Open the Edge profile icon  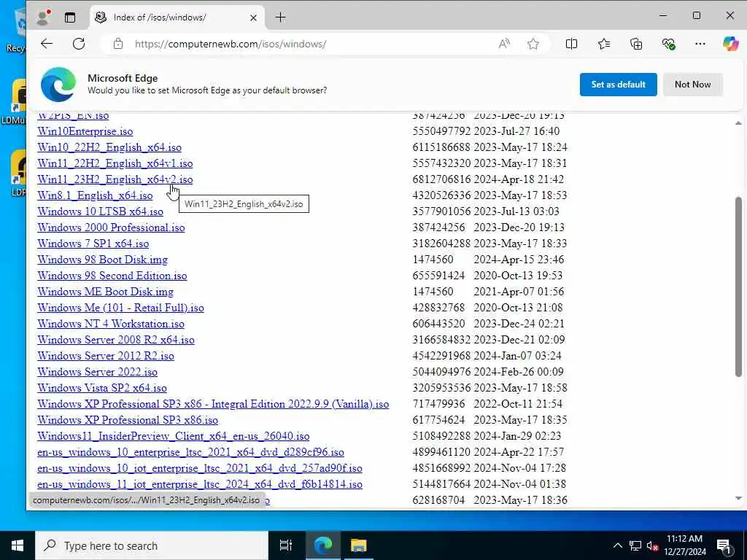[x=43, y=17]
